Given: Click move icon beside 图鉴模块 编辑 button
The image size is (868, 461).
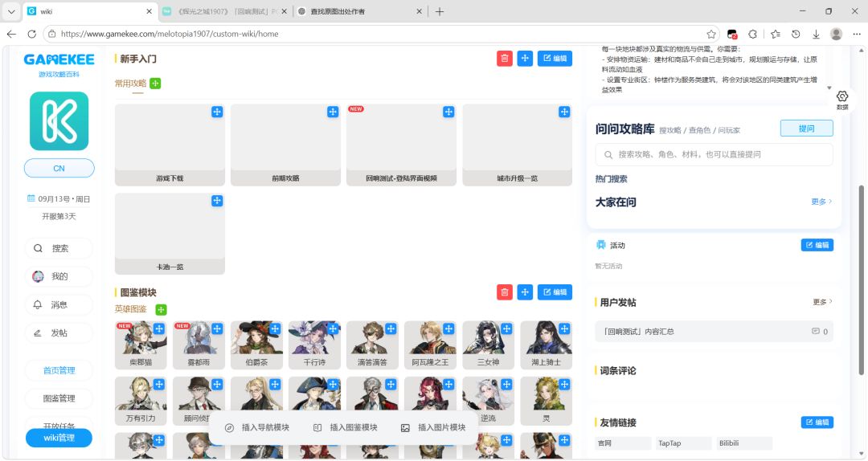Looking at the screenshot, I should (525, 292).
